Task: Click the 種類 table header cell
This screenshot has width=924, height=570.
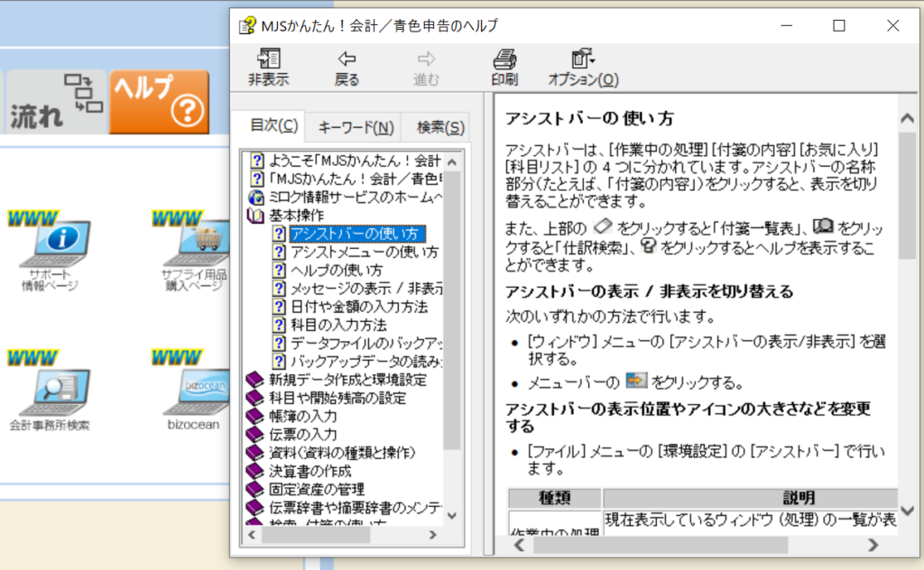Action: coord(555,498)
